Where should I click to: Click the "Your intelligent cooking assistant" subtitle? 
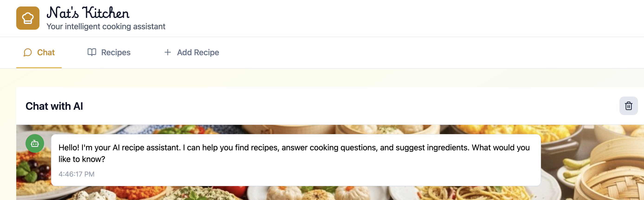pyautogui.click(x=106, y=26)
